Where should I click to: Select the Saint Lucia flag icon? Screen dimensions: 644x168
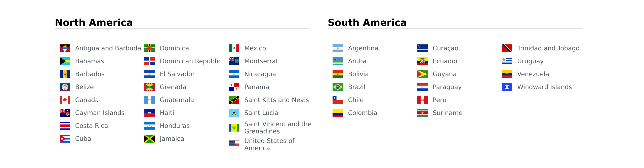pyautogui.click(x=234, y=113)
